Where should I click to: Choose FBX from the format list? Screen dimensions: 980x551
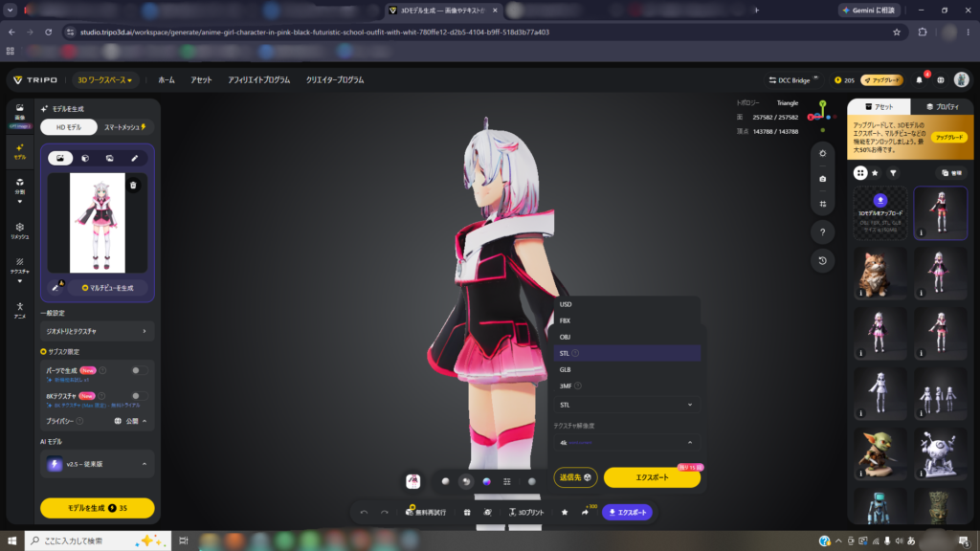point(626,320)
